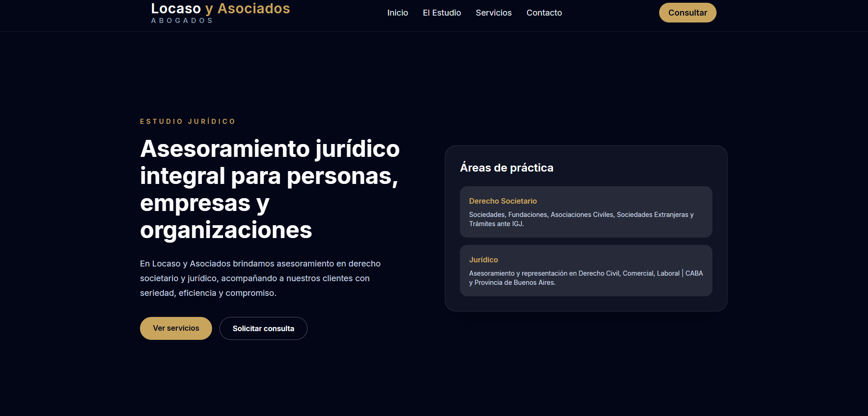The width and height of the screenshot is (868, 416).
Task: Click the Solicitar consulta button
Action: pyautogui.click(x=263, y=328)
